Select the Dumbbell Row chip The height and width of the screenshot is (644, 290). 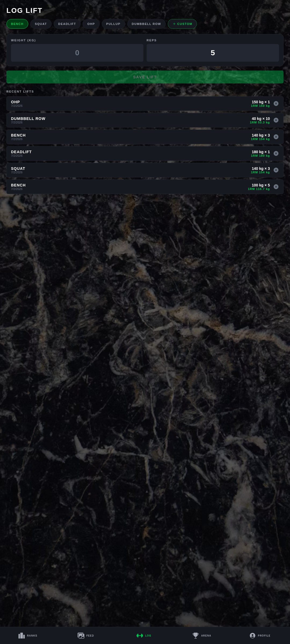pyautogui.click(x=146, y=24)
